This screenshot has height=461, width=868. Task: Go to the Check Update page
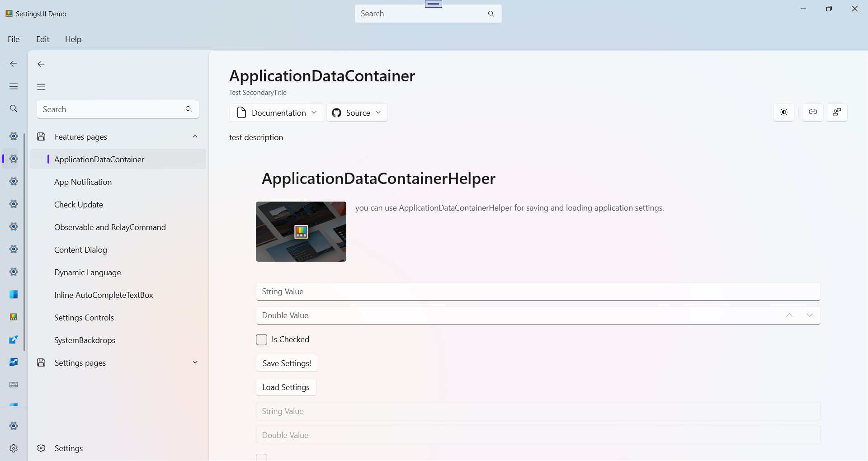point(118,204)
